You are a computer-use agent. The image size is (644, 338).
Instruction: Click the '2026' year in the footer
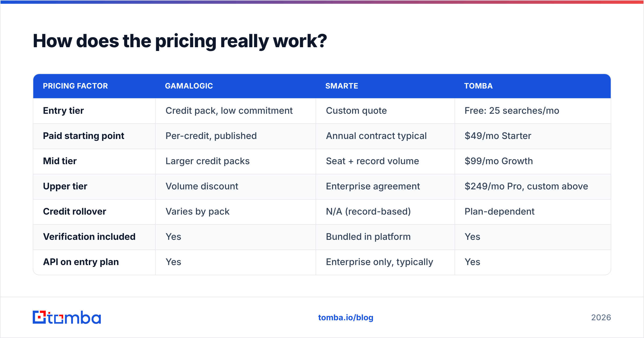(601, 318)
